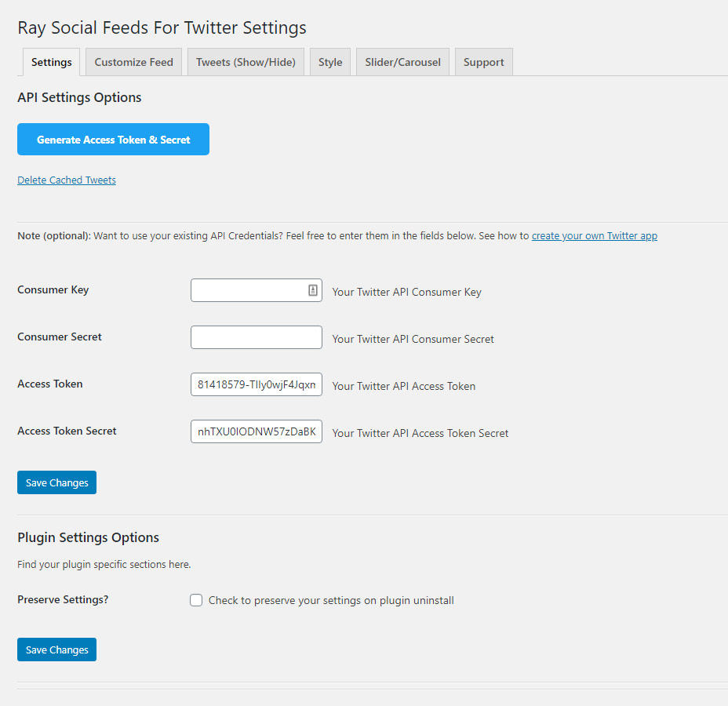Select the Slider/Carousel tab
The image size is (728, 706).
point(402,62)
